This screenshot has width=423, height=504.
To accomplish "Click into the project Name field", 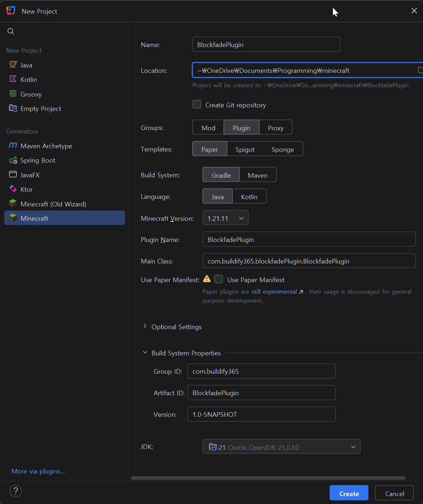I will point(266,44).
